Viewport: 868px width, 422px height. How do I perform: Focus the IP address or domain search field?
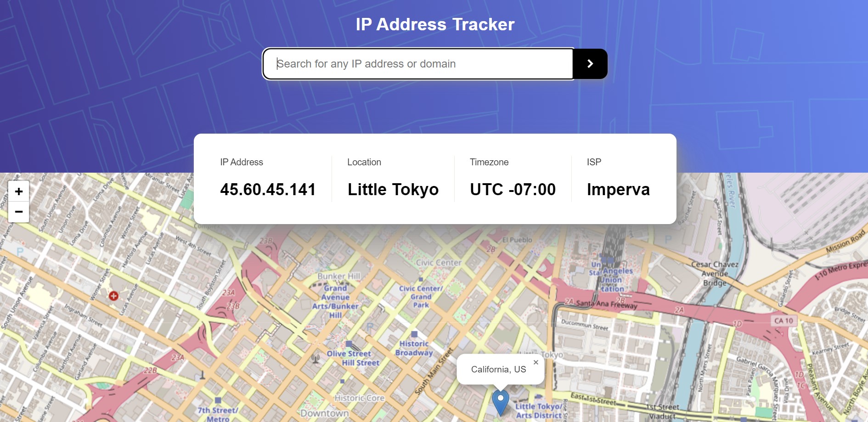coord(418,64)
